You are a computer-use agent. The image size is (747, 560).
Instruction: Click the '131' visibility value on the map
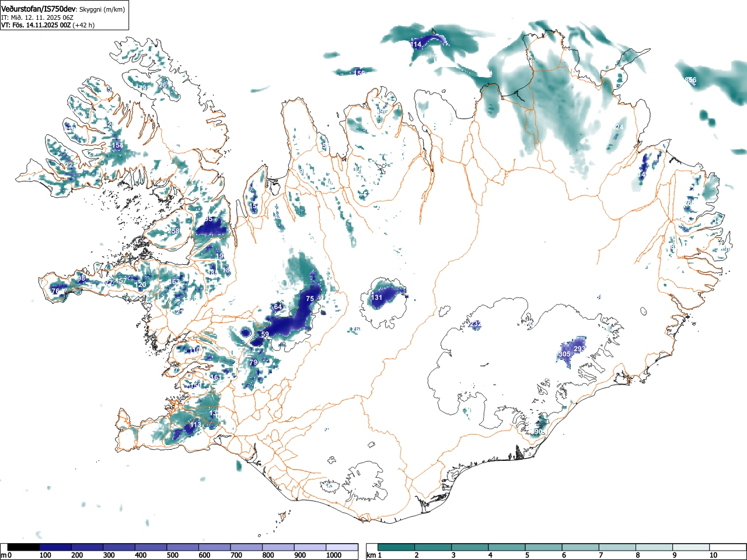377,297
